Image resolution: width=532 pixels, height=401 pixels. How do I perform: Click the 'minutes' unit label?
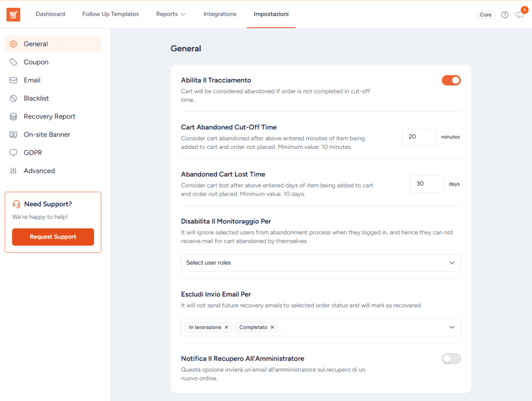pyautogui.click(x=450, y=137)
